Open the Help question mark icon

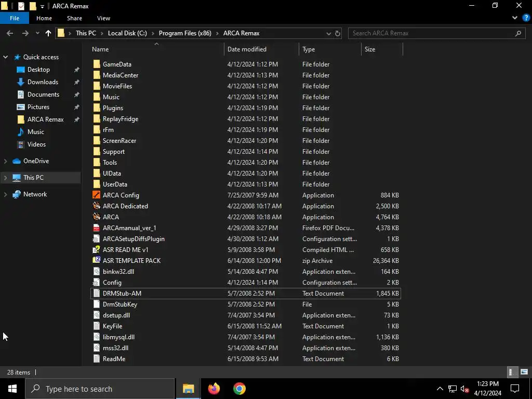pos(526,18)
